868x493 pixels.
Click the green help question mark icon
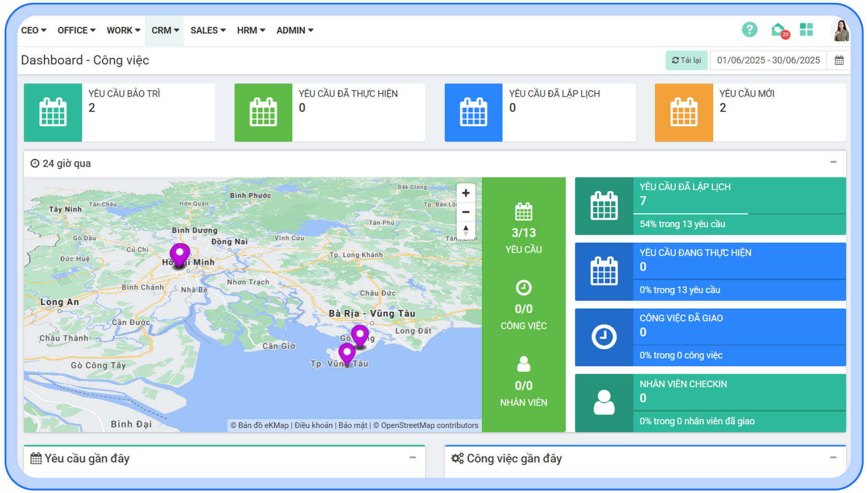[749, 30]
